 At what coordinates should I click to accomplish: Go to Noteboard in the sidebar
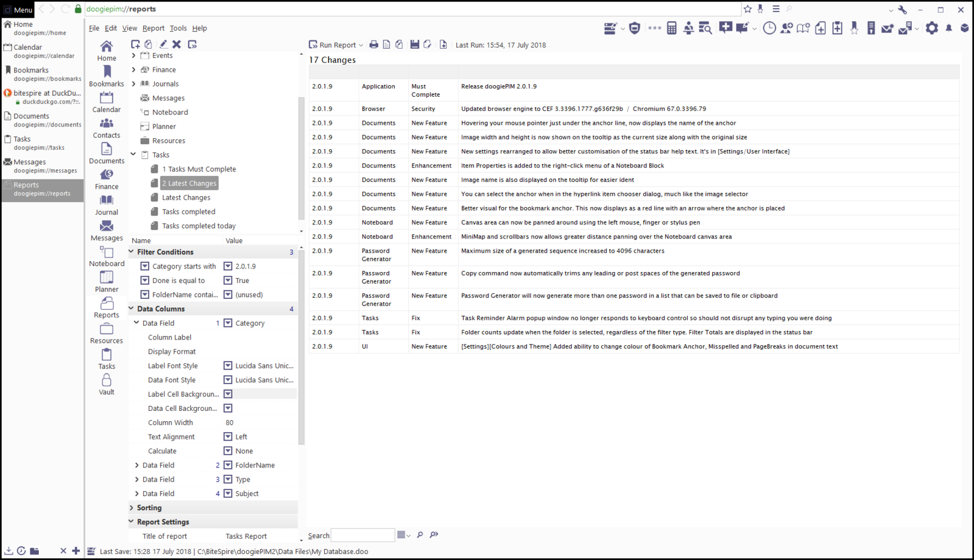(107, 256)
